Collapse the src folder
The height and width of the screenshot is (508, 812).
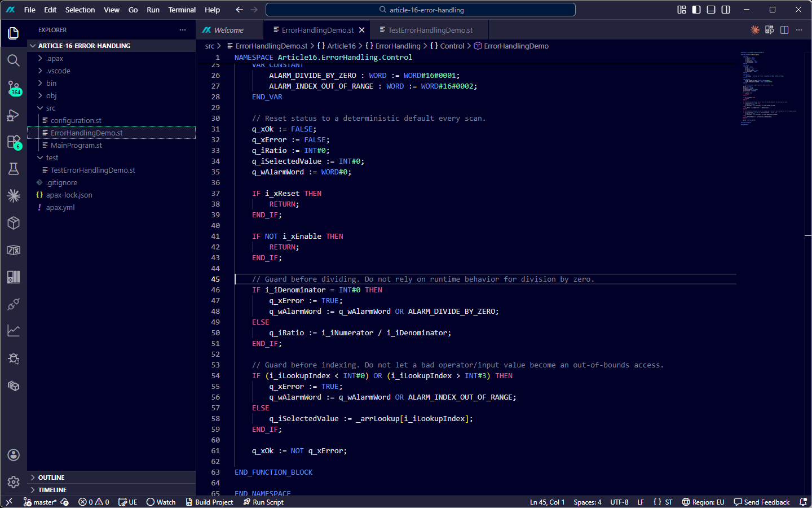(111, 108)
